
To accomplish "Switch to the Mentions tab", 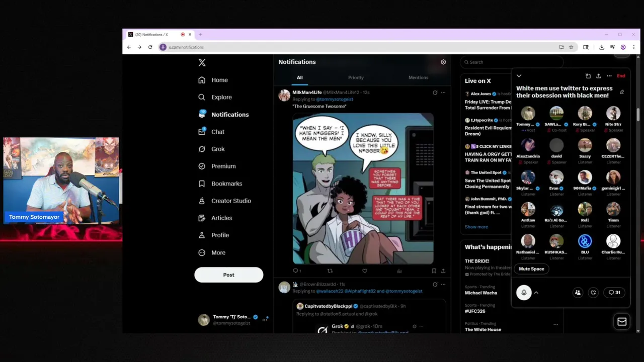I will [418, 77].
